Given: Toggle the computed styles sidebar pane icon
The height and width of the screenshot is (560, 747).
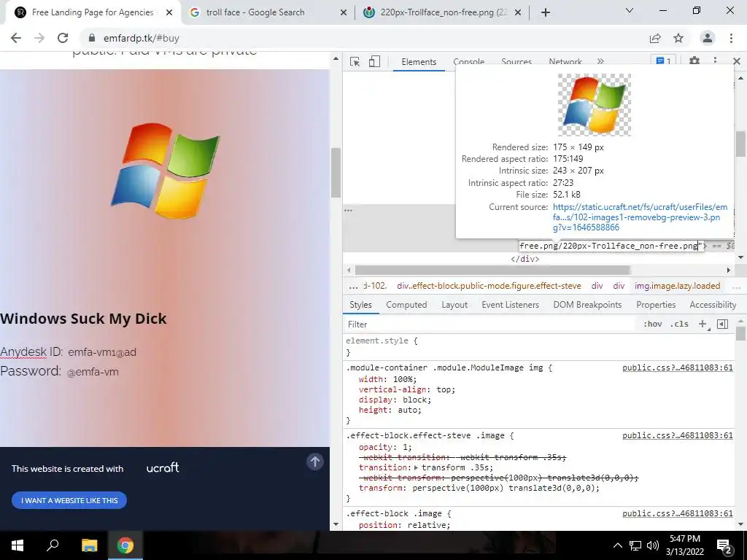Looking at the screenshot, I should tap(722, 324).
